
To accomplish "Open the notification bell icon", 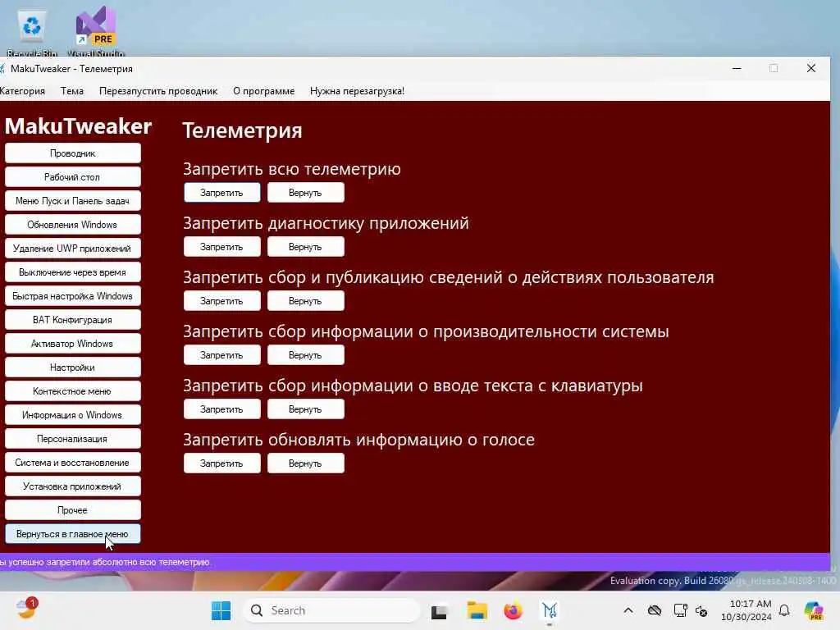I will coord(784,610).
